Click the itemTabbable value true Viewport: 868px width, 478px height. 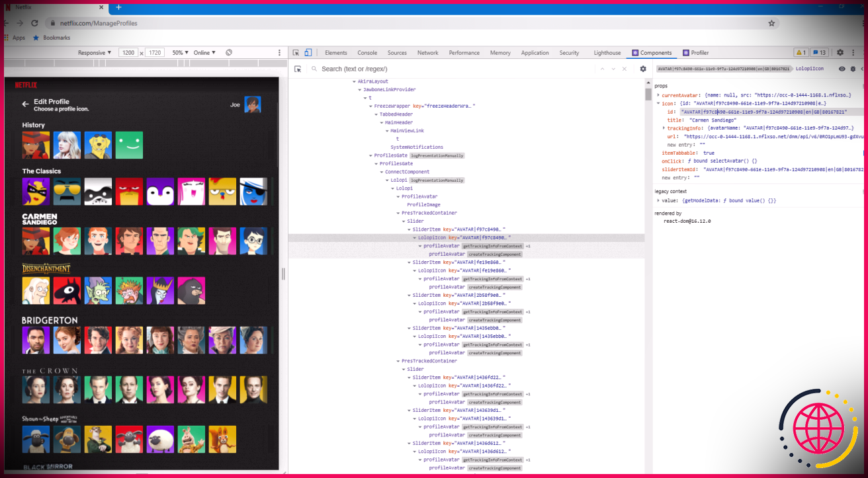click(709, 153)
